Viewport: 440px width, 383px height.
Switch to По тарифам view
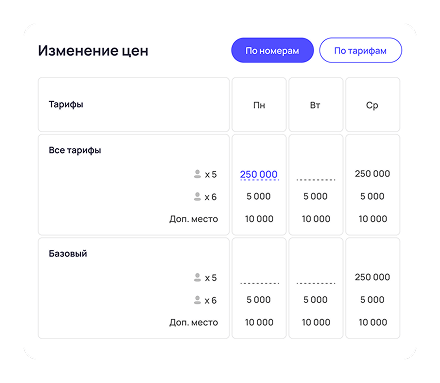tap(360, 50)
